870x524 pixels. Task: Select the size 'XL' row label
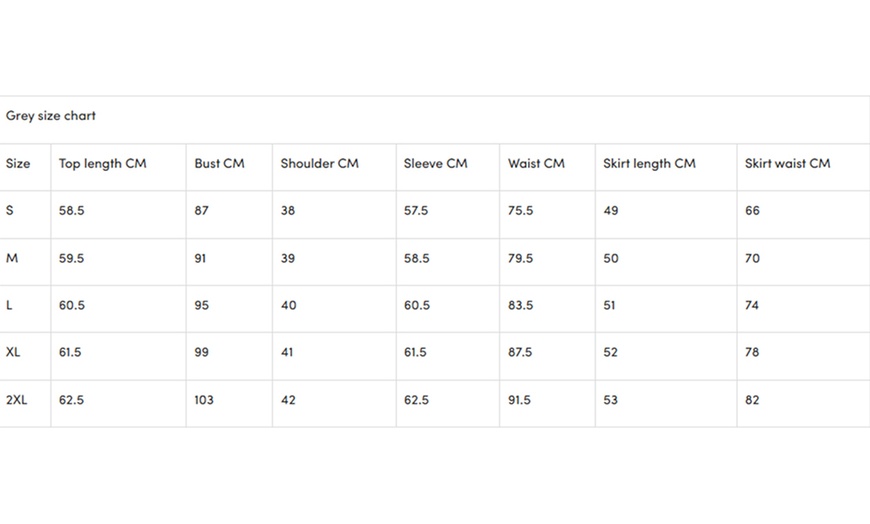[13, 352]
